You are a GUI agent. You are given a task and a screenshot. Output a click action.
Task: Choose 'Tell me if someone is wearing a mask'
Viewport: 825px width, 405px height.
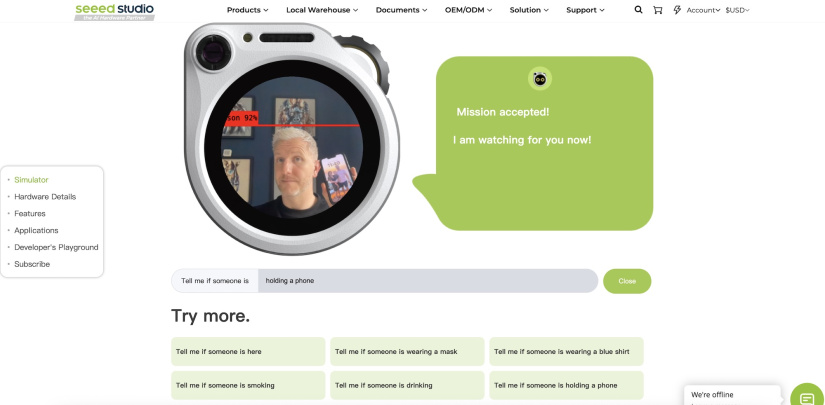point(407,351)
